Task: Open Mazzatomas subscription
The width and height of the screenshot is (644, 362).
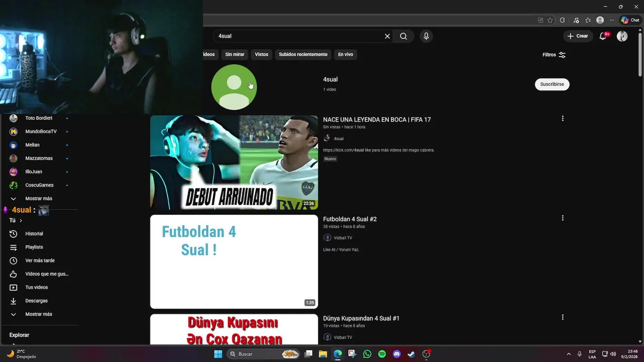Action: (39, 158)
